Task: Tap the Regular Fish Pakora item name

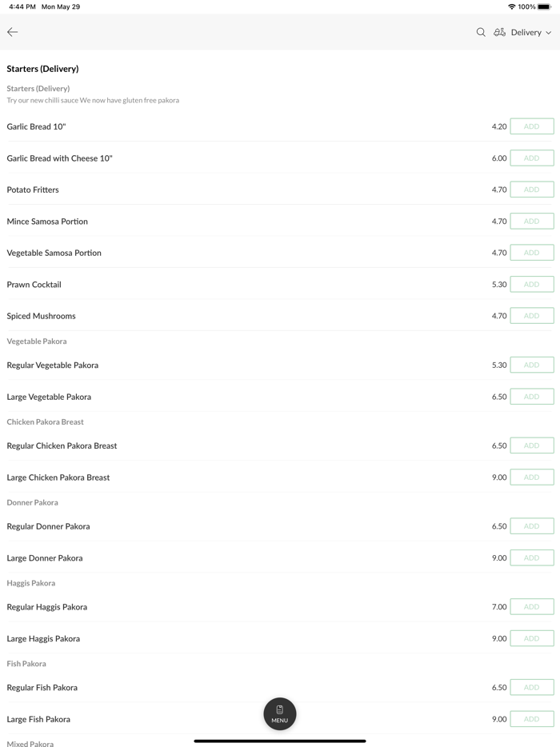Action: click(x=42, y=688)
